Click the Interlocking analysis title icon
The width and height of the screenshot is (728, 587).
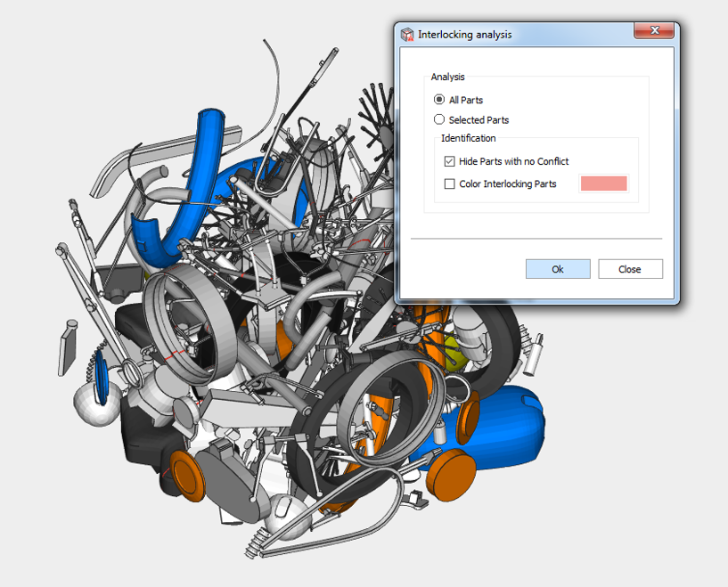point(407,35)
